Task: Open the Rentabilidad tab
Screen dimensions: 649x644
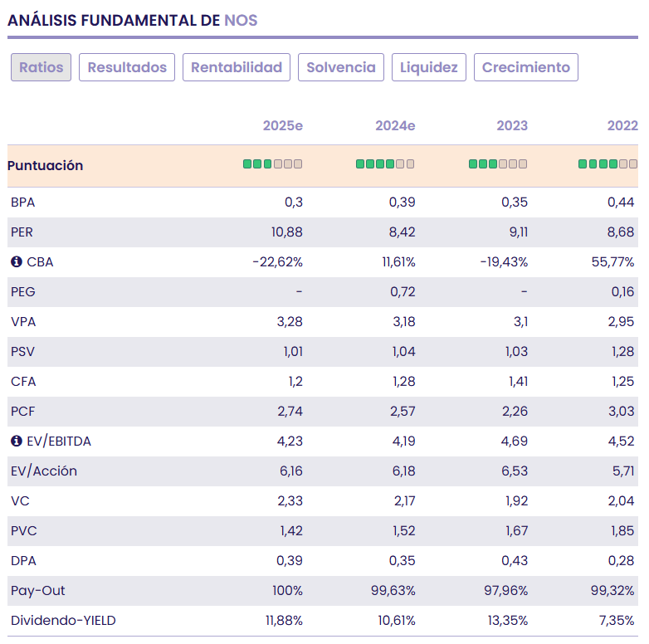Action: [x=237, y=67]
